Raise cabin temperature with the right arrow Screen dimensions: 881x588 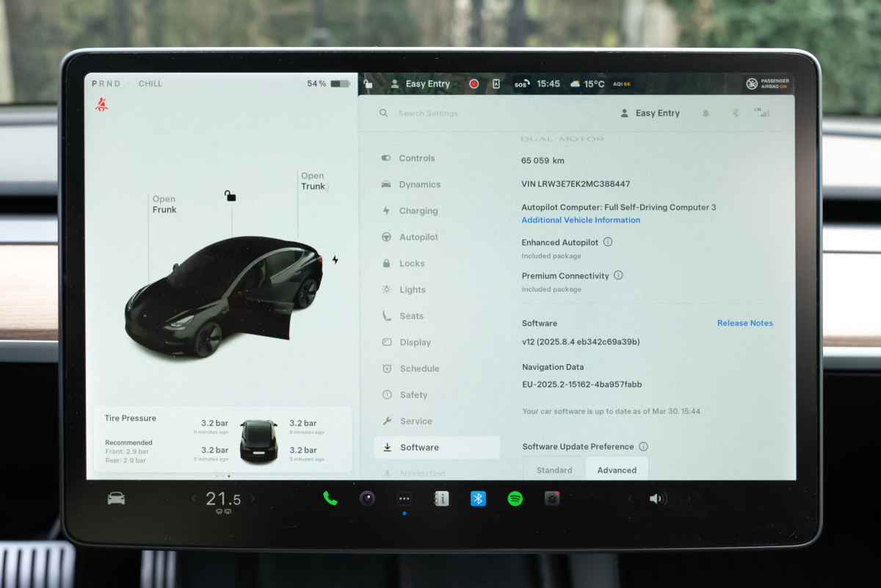(x=253, y=498)
